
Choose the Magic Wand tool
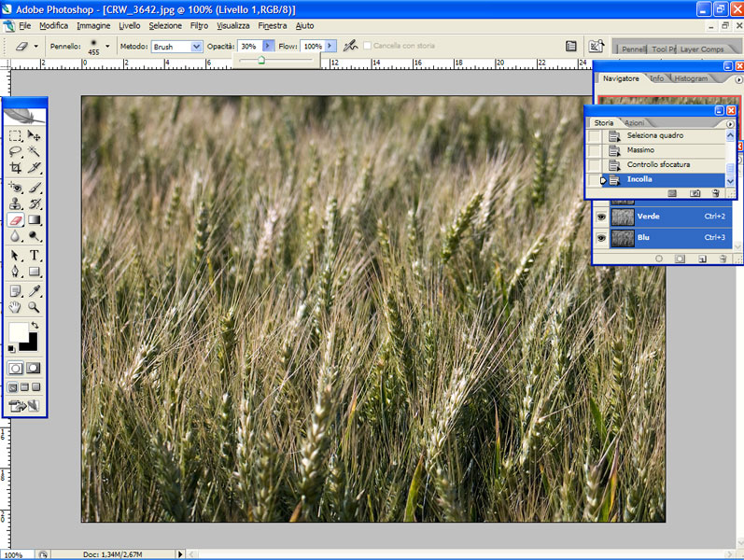click(x=35, y=152)
